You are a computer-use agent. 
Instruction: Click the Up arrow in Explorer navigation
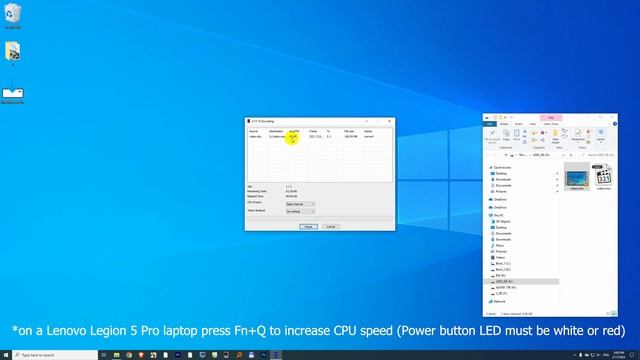click(x=506, y=155)
